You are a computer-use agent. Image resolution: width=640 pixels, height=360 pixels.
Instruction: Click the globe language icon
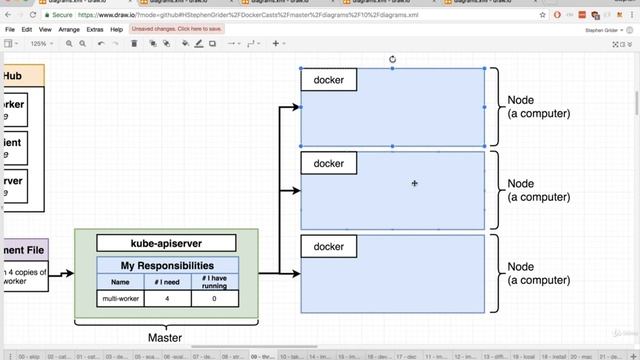coord(630,30)
